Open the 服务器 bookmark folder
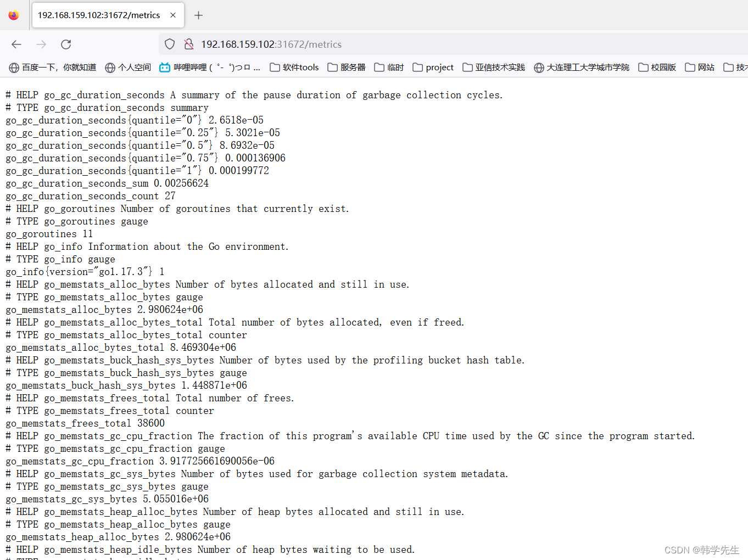Image resolution: width=748 pixels, height=560 pixels. point(347,68)
